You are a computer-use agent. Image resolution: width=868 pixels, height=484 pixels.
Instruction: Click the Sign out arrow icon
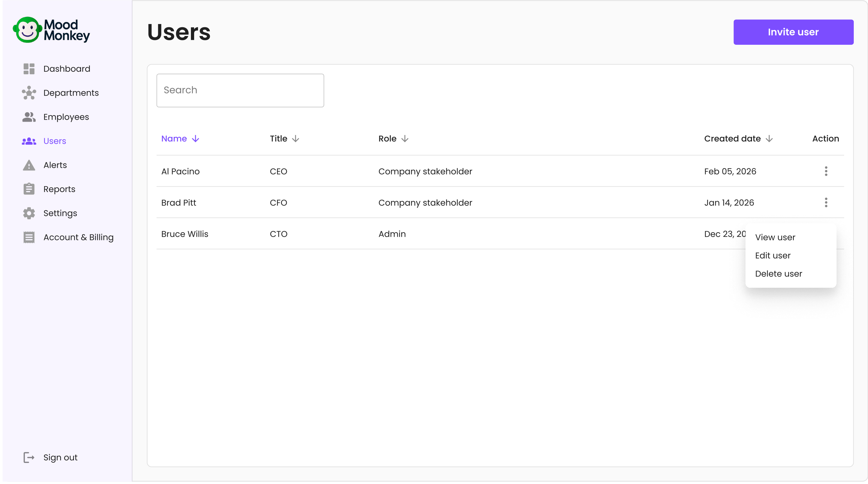(x=29, y=458)
